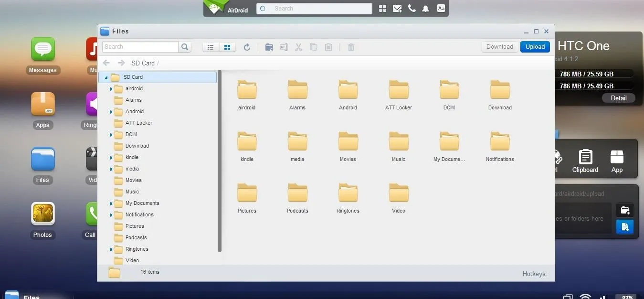644x299 pixels.
Task: Open the Apps desktop icon
Action: [43, 104]
